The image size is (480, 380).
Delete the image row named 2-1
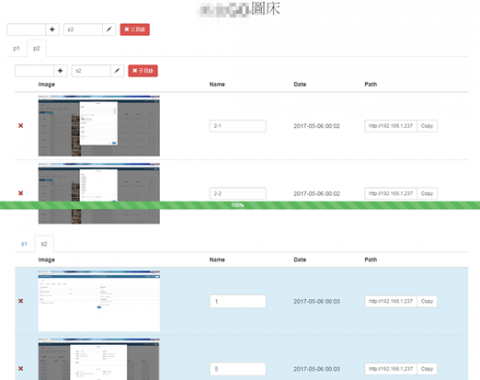pyautogui.click(x=21, y=126)
